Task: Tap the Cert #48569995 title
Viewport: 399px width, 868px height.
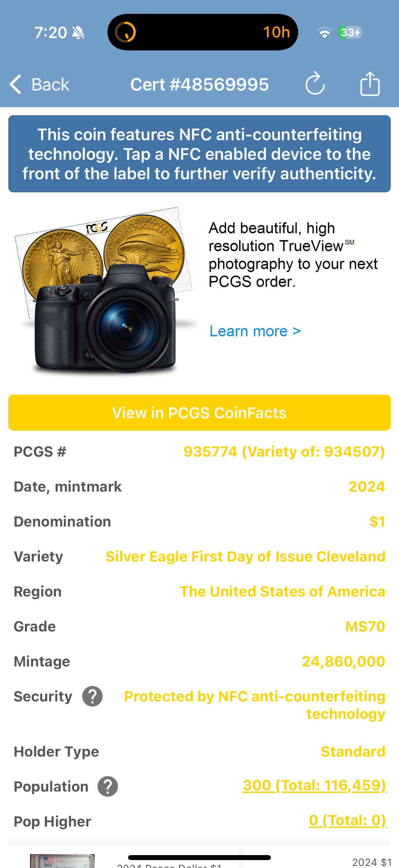Action: (x=199, y=84)
